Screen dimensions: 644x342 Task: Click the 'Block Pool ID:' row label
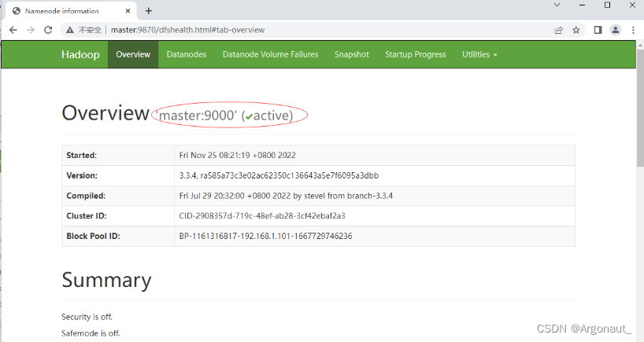click(93, 236)
